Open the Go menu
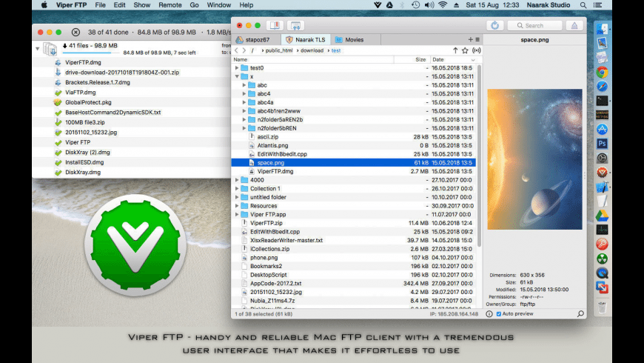 (x=194, y=5)
